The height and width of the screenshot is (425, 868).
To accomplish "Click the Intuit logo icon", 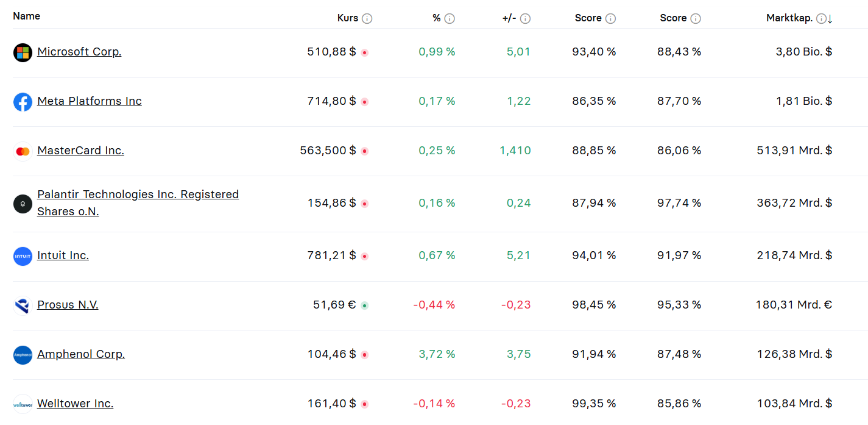I will point(23,256).
